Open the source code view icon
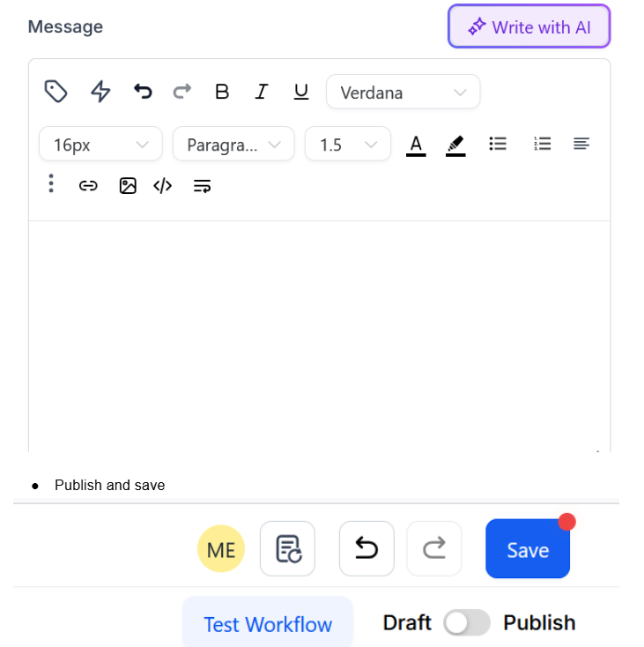 click(x=162, y=186)
